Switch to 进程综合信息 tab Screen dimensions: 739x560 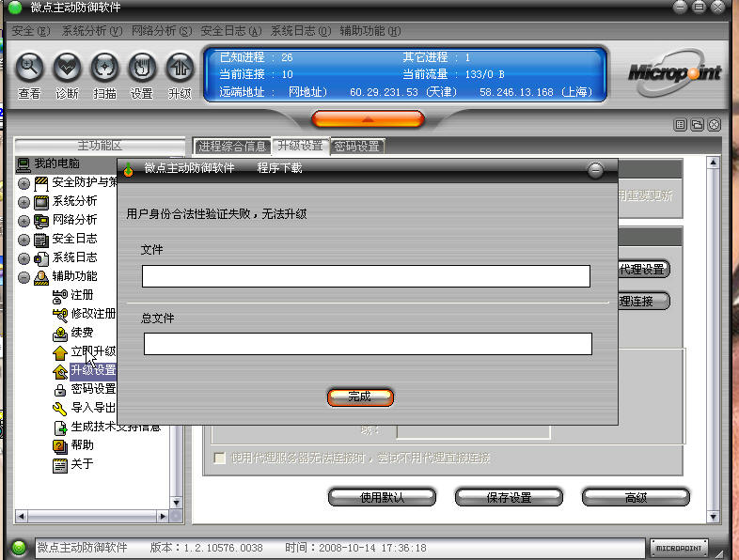(232, 147)
